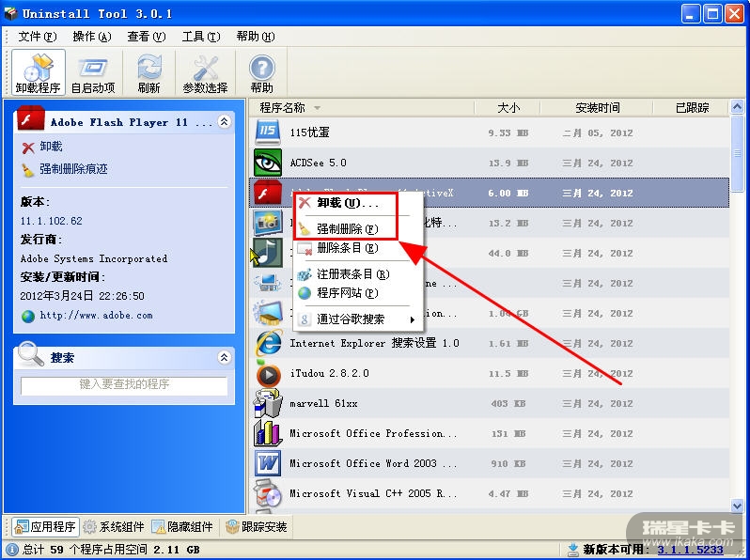Select the marvell 61xx installer icon

(x=268, y=403)
